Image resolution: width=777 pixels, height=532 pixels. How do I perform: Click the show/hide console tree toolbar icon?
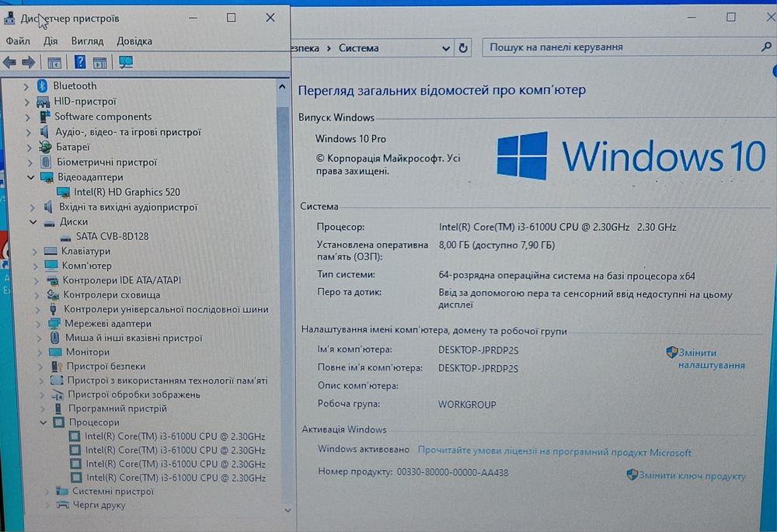pyautogui.click(x=54, y=62)
